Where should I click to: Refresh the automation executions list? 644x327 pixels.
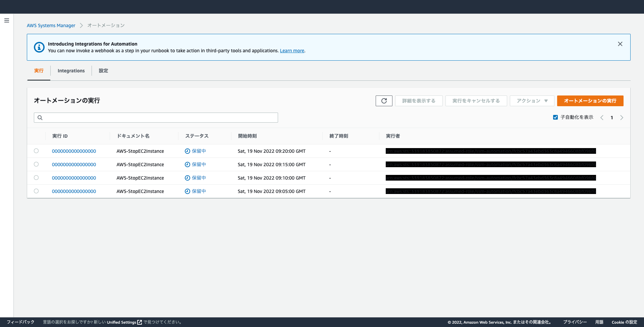point(384,101)
